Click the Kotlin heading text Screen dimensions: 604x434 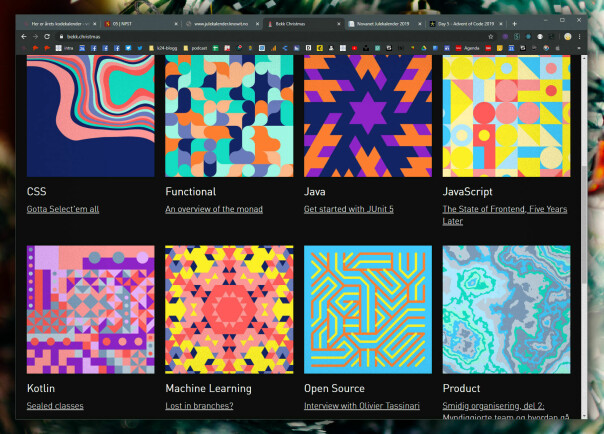[x=41, y=388]
